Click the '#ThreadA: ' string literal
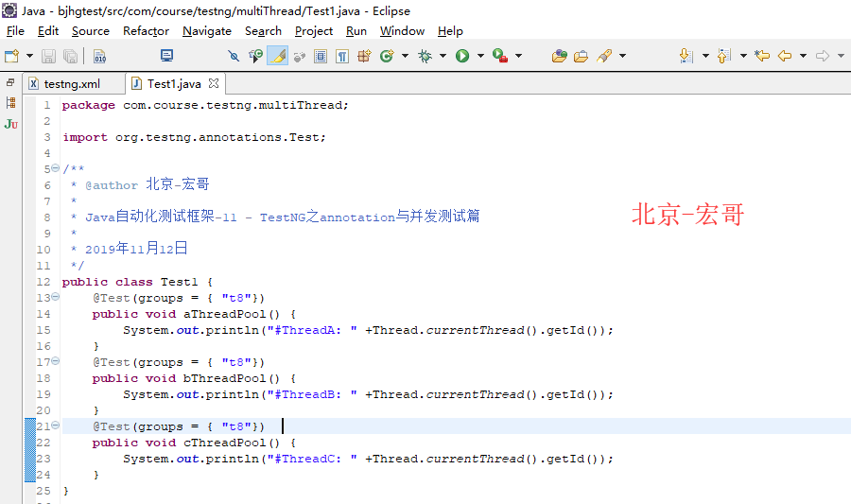 coord(310,330)
